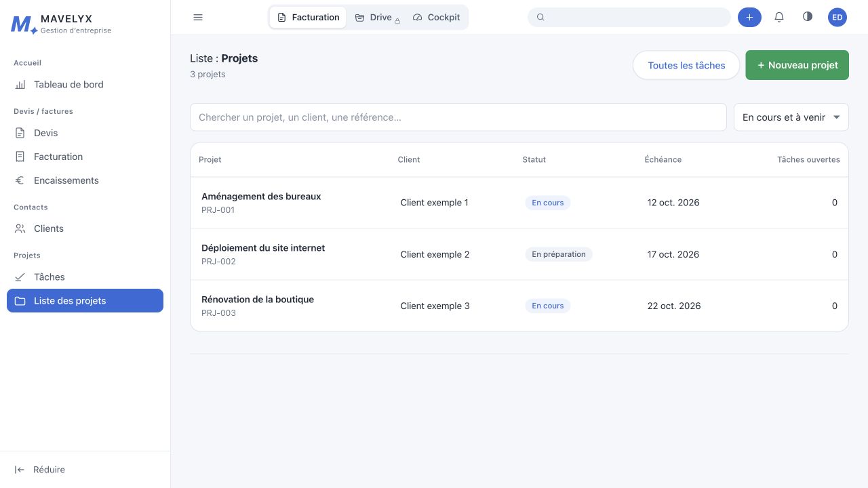Click the PRJ-001 reference text
868x488 pixels.
pyautogui.click(x=218, y=210)
